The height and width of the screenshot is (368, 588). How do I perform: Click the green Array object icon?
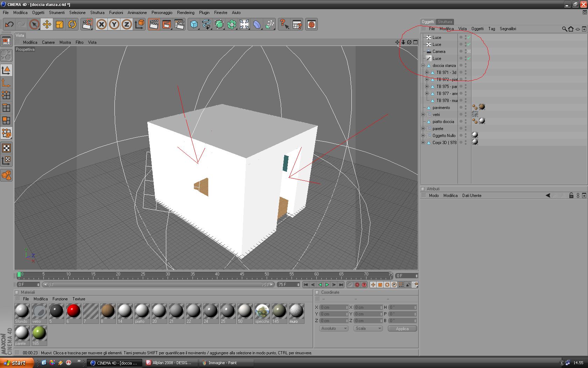[x=232, y=25]
